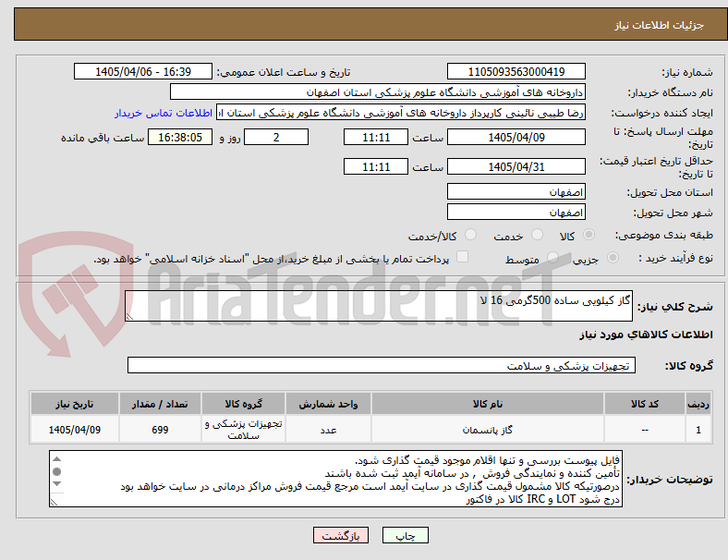Screen dimensions: 728x560
Task: Click the تاریخ نیاز column header
Action: pos(74,404)
